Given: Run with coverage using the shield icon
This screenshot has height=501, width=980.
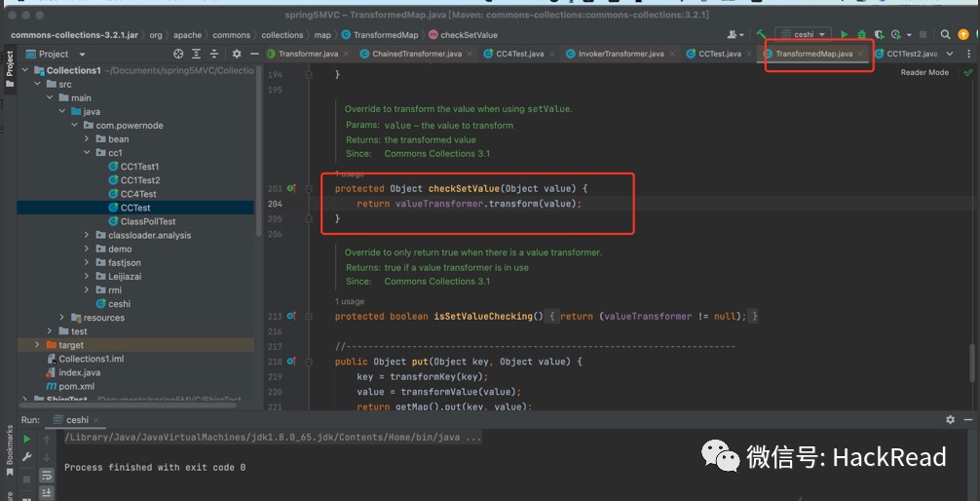Looking at the screenshot, I should [878, 35].
